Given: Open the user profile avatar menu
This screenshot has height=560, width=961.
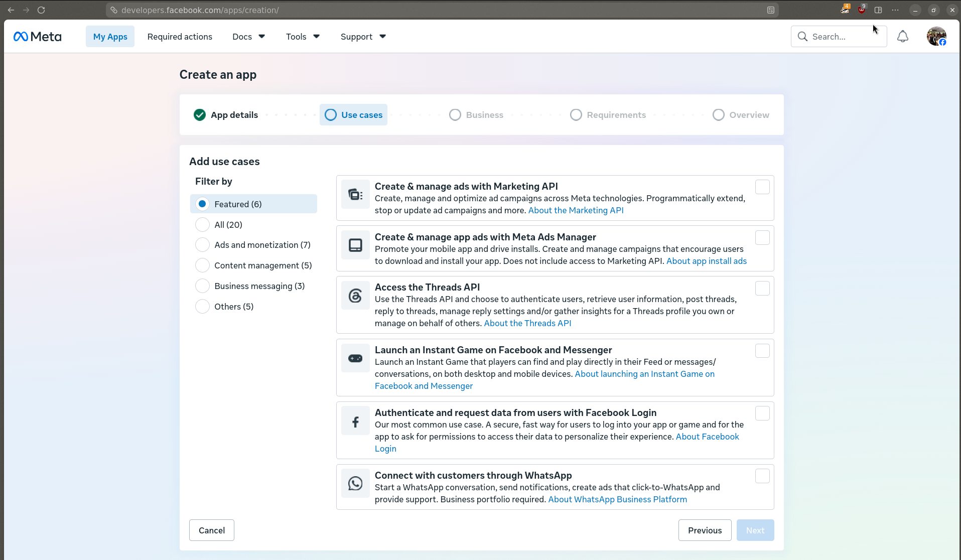Looking at the screenshot, I should tap(936, 37).
